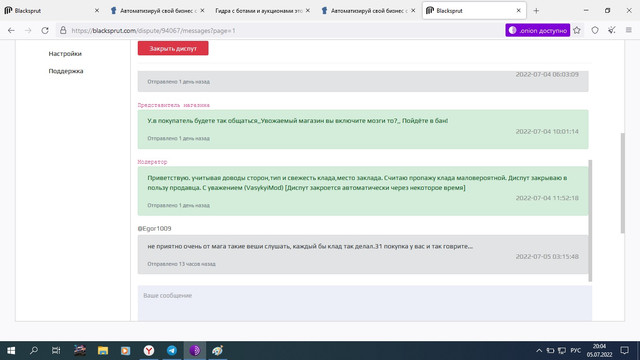Open the browser hamburger menu
This screenshot has width=640, height=360.
tap(629, 30)
